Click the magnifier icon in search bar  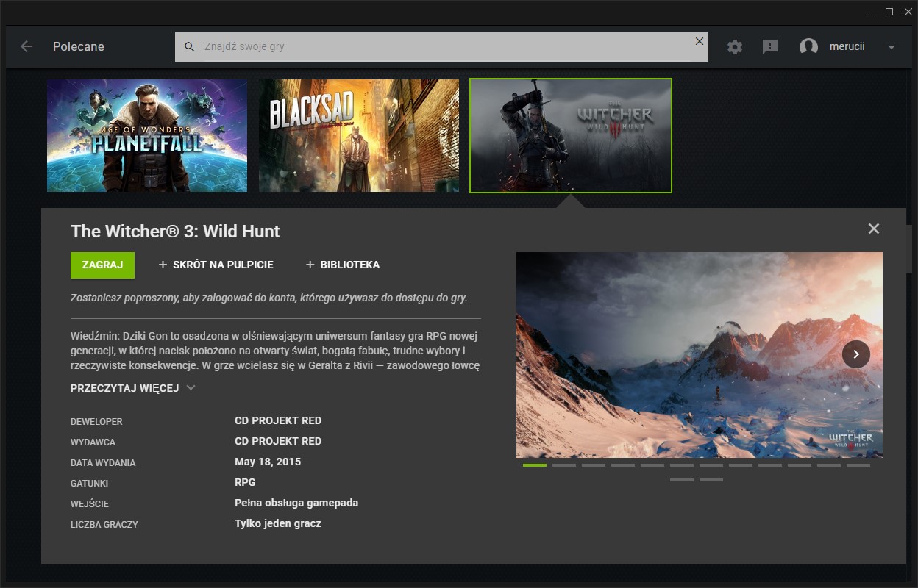click(x=190, y=46)
